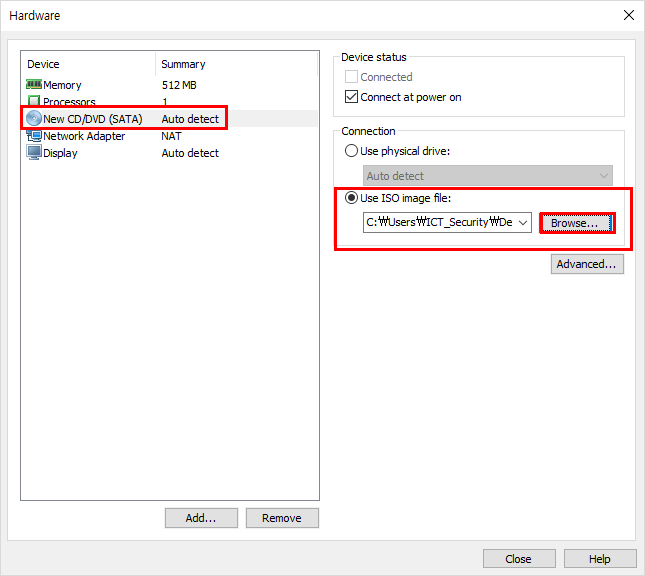Uncheck Connect at power on
645x576 pixels.
[351, 97]
